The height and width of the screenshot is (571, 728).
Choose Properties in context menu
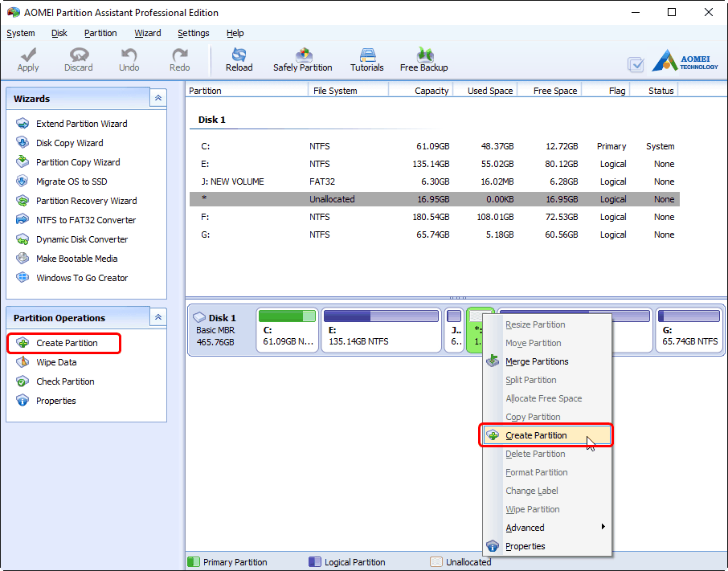click(x=546, y=546)
